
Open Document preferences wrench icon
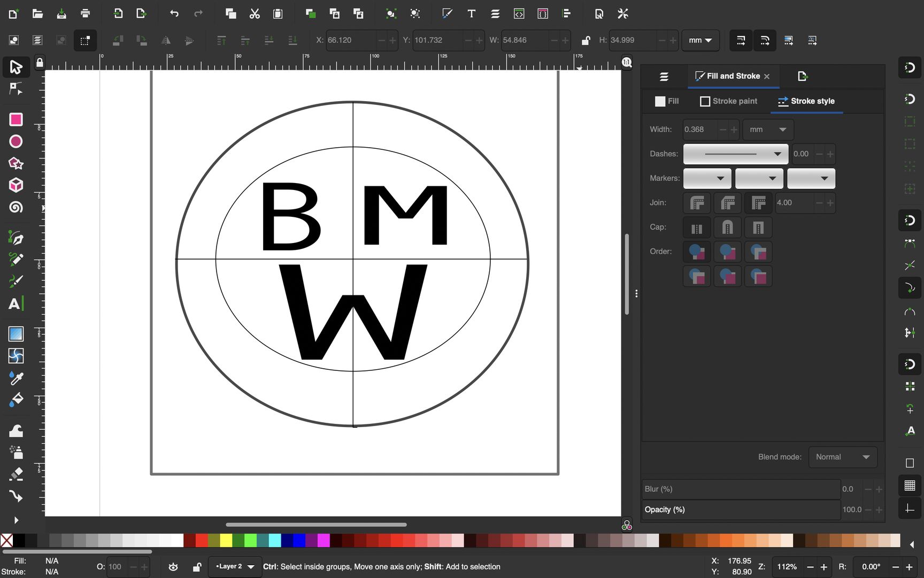(x=623, y=13)
